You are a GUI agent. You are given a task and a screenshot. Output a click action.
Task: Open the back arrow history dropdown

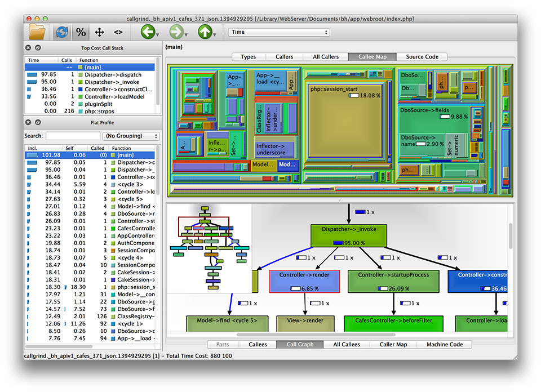158,35
